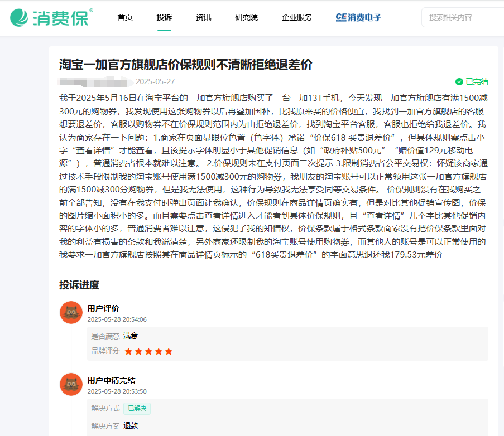The image size is (504, 436).
Task: Open the 首页 nav item
Action: 125,17
